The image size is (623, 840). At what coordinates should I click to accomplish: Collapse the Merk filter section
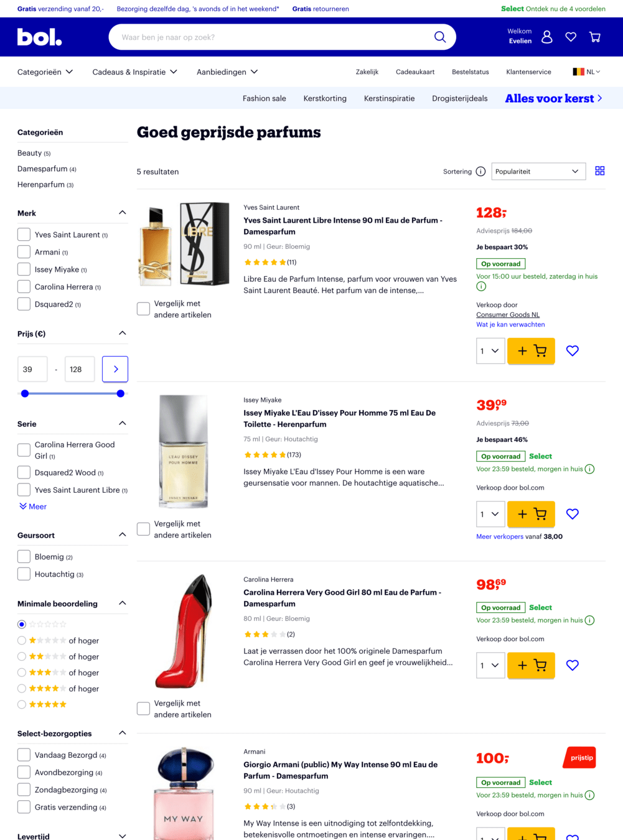(x=122, y=213)
